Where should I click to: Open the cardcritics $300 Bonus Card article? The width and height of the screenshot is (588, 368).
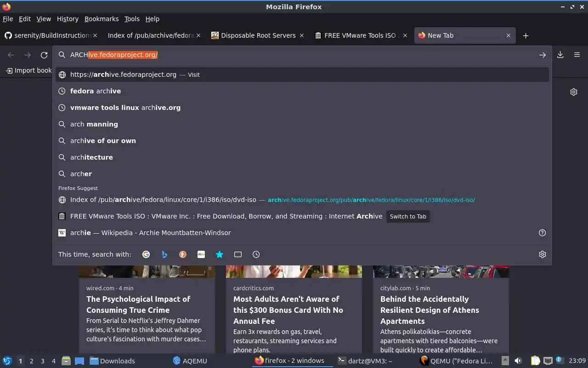pos(294,308)
